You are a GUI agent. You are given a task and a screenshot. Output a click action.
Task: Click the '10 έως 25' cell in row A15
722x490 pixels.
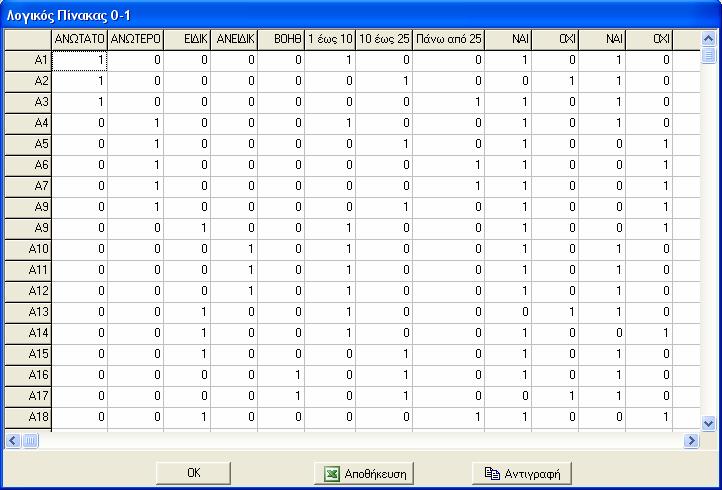coord(384,355)
